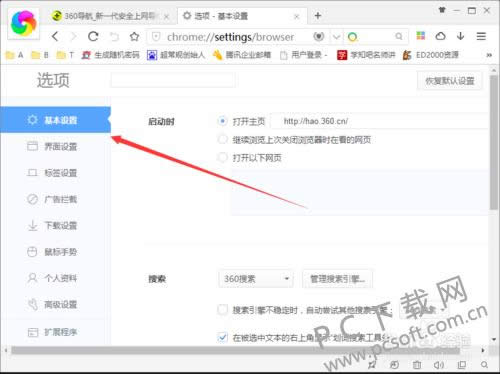Click the zoom magnifier in status bar

point(484,365)
